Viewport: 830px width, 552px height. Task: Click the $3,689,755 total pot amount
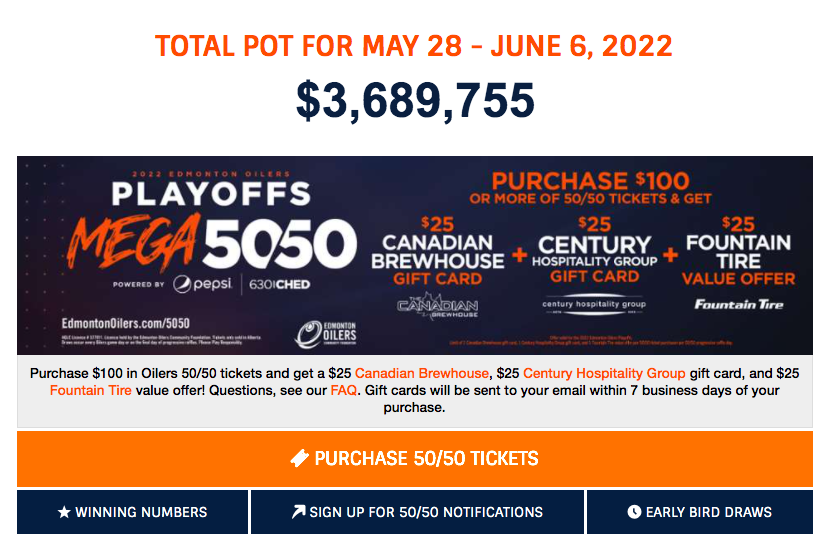click(x=415, y=99)
